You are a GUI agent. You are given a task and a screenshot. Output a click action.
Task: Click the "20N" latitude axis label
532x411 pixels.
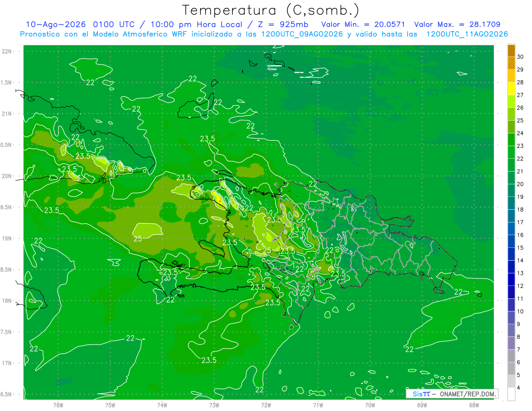[7, 176]
